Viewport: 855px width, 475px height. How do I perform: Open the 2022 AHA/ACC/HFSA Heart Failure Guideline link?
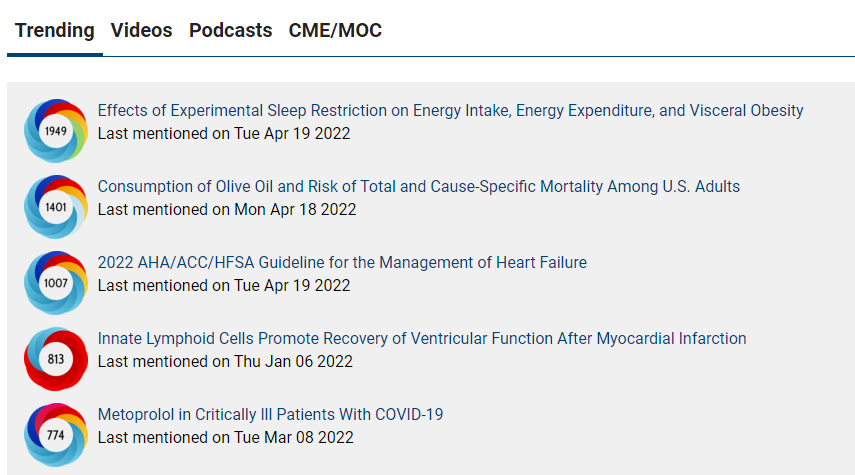point(342,262)
